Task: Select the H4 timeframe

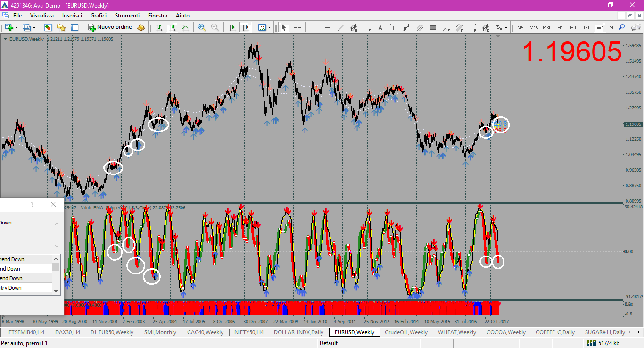Action: 573,27
